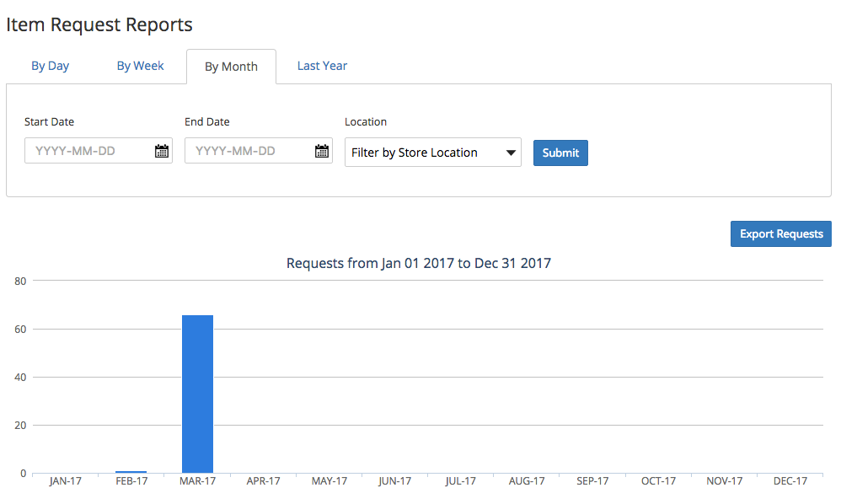Image resolution: width=841 pixels, height=504 pixels.
Task: Click the DEC-17 axis label
Action: (790, 480)
